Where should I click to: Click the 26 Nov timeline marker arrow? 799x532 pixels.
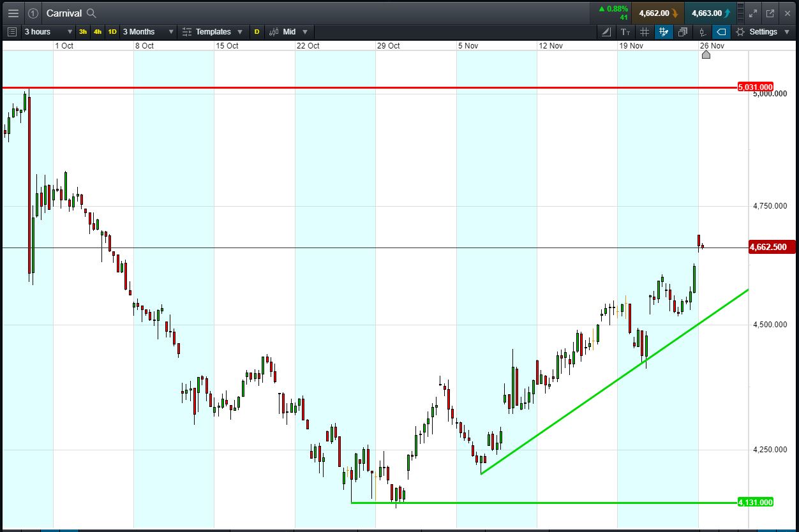pyautogui.click(x=706, y=55)
